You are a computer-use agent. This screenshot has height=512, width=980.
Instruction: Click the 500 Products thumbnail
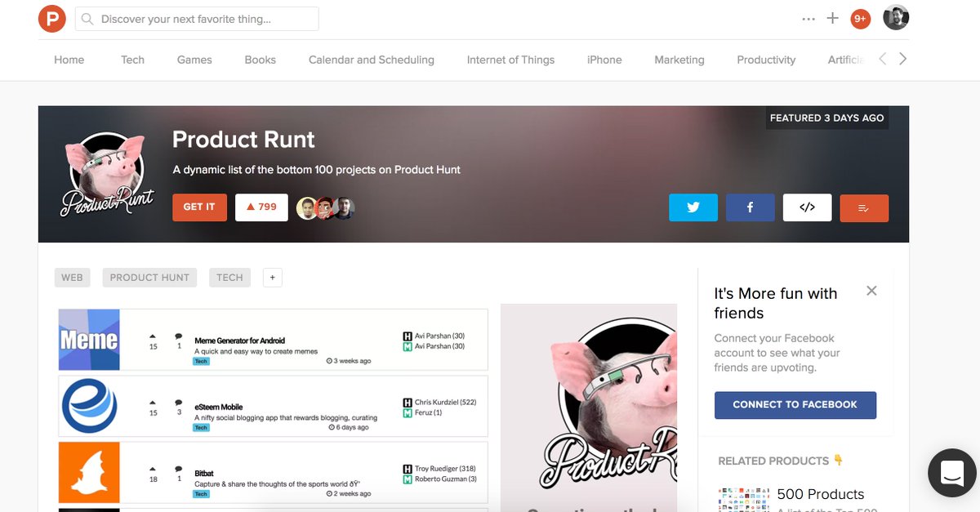(744, 500)
